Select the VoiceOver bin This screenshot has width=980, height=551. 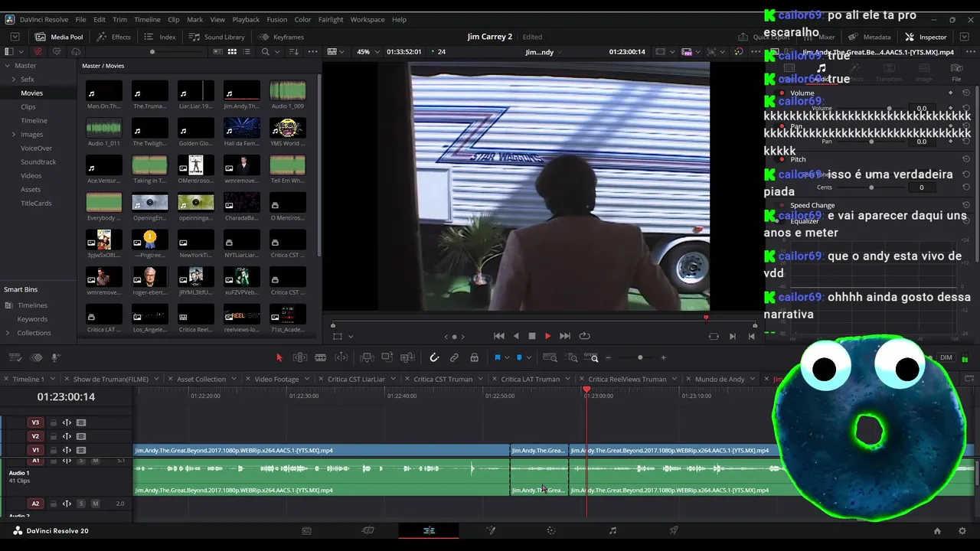coord(36,148)
